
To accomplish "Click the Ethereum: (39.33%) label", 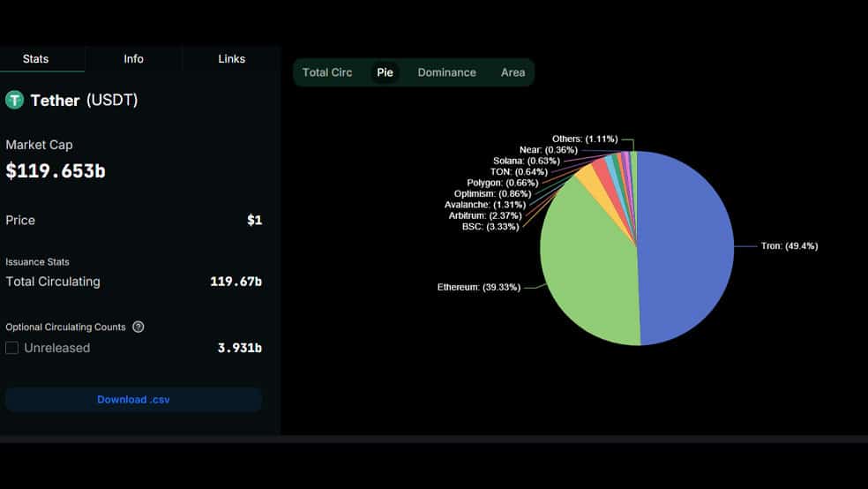I will (479, 287).
